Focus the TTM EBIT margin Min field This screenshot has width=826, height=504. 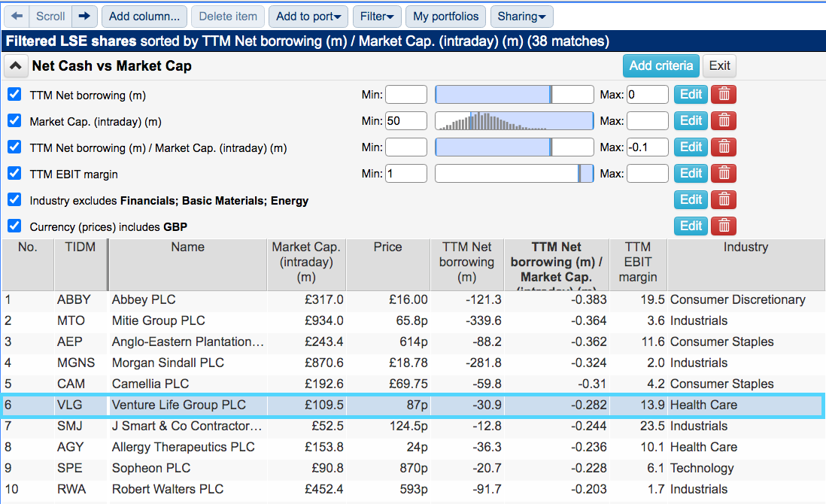pyautogui.click(x=406, y=174)
